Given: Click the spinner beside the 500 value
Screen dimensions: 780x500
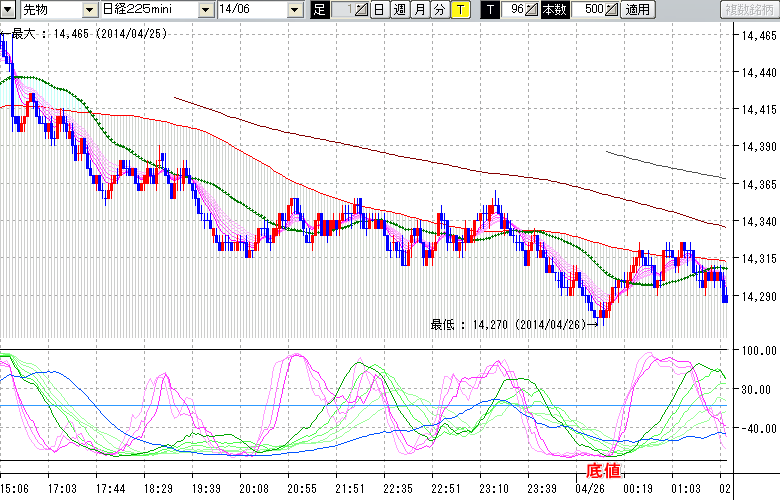Looking at the screenshot, I should click(x=612, y=10).
